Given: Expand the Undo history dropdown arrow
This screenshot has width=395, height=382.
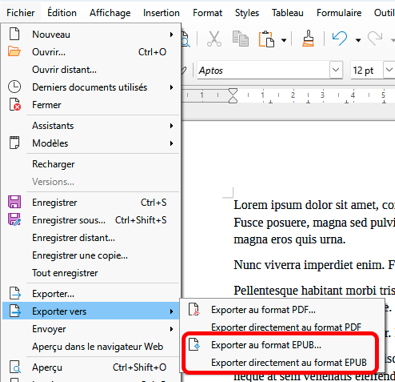Looking at the screenshot, I should [x=358, y=40].
